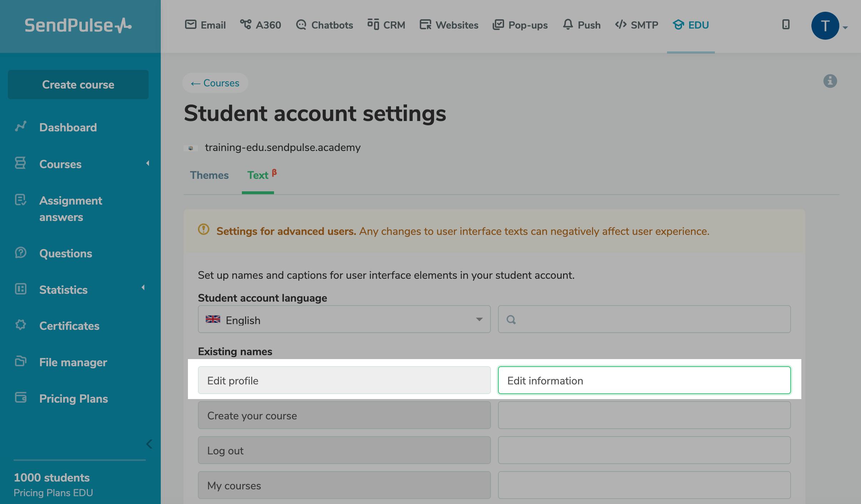Click the warning icon in the alert banner
The image size is (861, 504).
[204, 229]
